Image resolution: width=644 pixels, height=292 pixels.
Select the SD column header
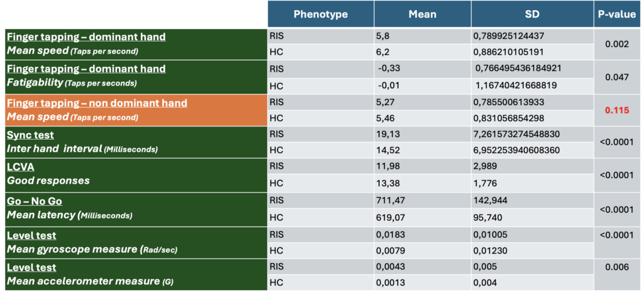point(532,14)
